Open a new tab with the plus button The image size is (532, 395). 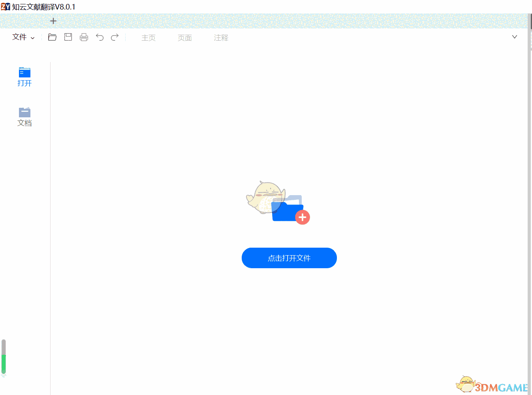(x=53, y=21)
